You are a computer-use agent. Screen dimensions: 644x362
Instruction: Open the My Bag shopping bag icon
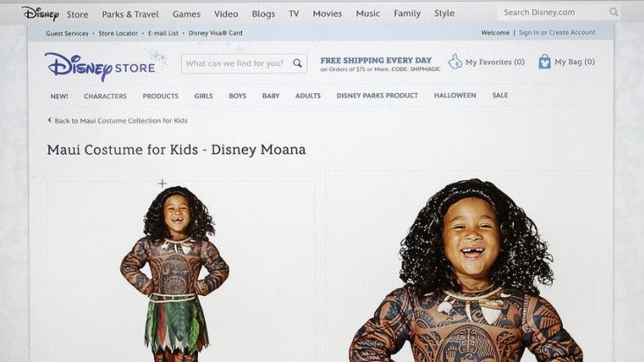coord(545,62)
